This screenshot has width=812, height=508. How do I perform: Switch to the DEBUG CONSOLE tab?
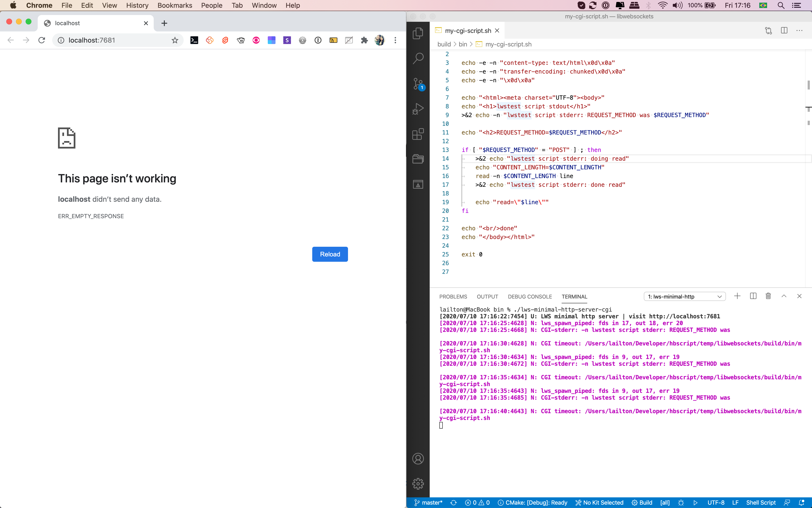tap(529, 297)
